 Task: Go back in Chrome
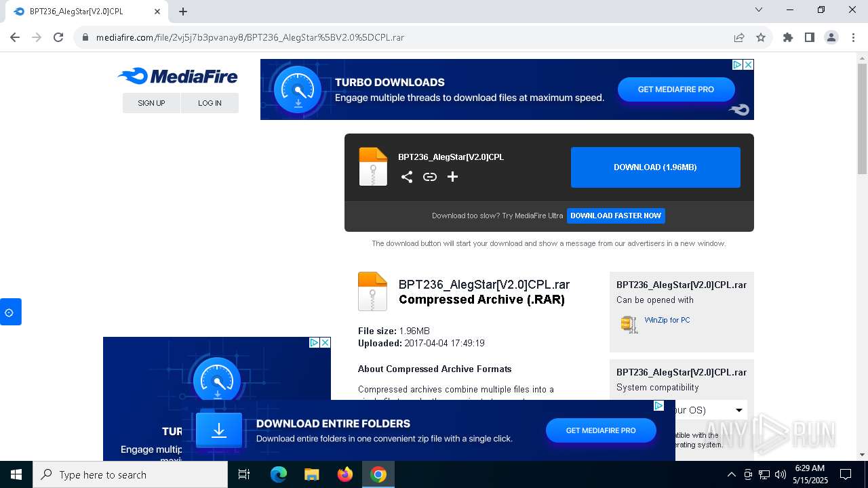tap(15, 37)
